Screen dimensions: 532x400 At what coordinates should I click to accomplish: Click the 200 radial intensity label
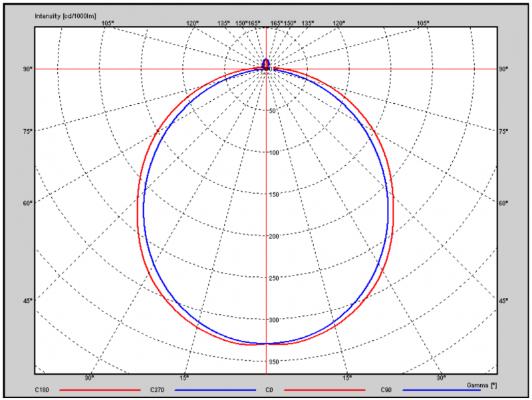273,236
